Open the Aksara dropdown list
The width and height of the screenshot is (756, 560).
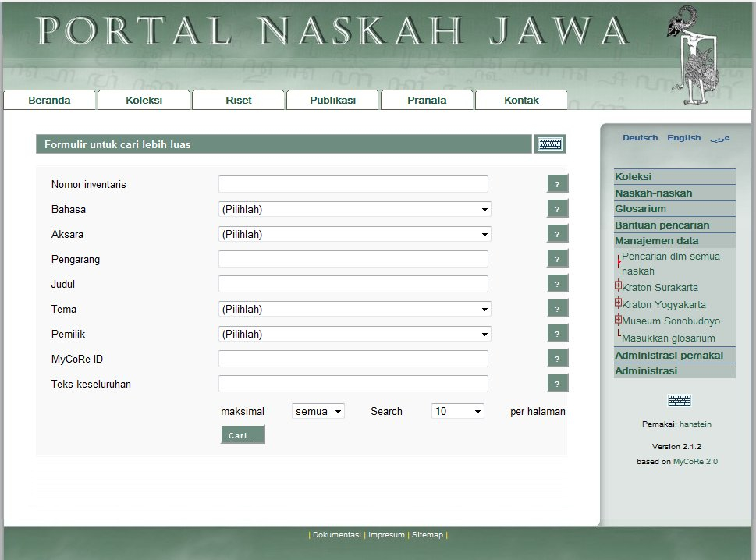point(355,234)
